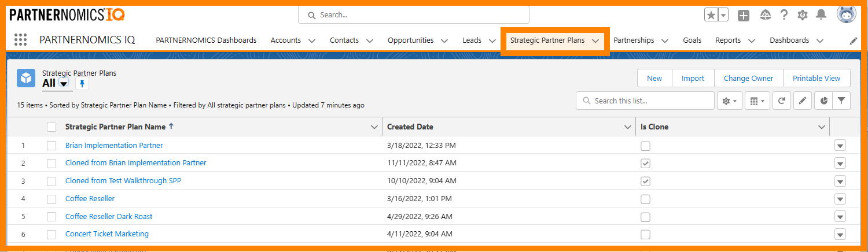Click the Search this list field

645,101
